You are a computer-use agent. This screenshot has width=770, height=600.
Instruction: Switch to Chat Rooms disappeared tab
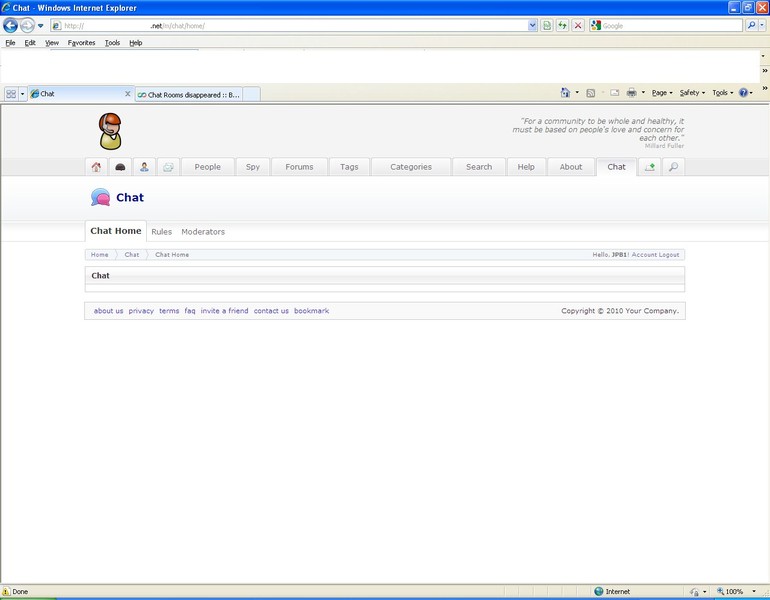pyautogui.click(x=189, y=95)
